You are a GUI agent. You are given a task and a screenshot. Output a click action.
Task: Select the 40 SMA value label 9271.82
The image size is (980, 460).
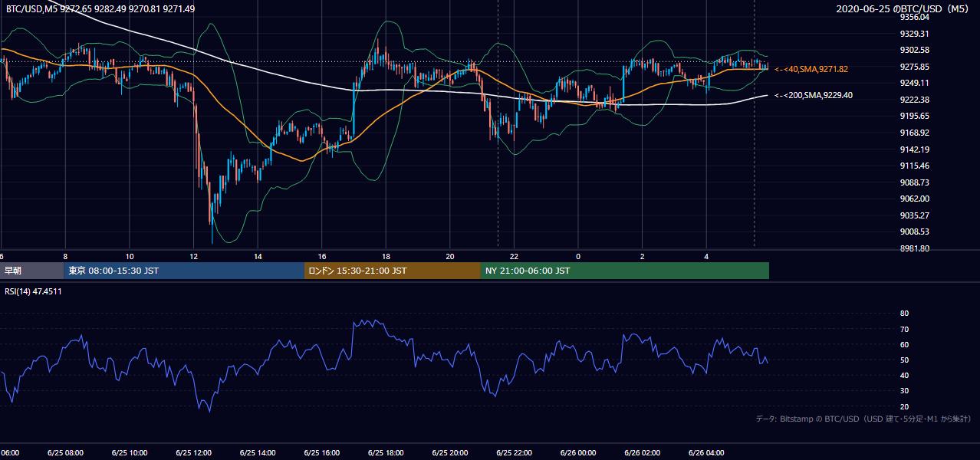811,69
